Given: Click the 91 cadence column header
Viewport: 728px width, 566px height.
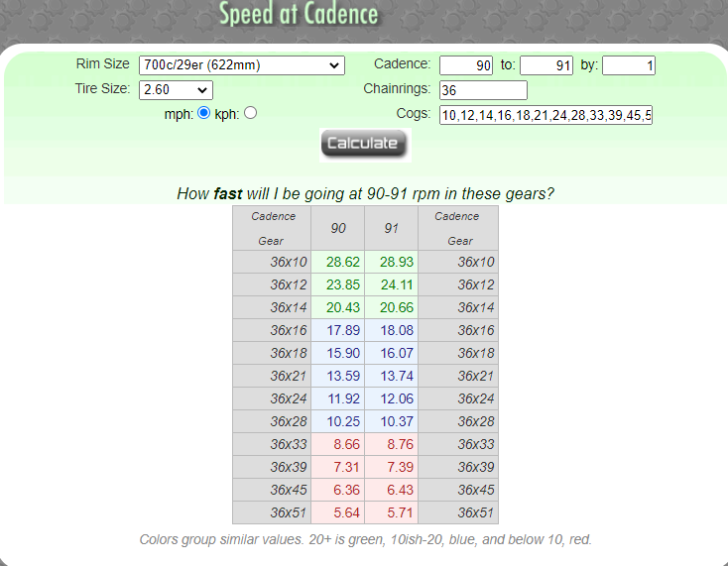Looking at the screenshot, I should point(392,228).
